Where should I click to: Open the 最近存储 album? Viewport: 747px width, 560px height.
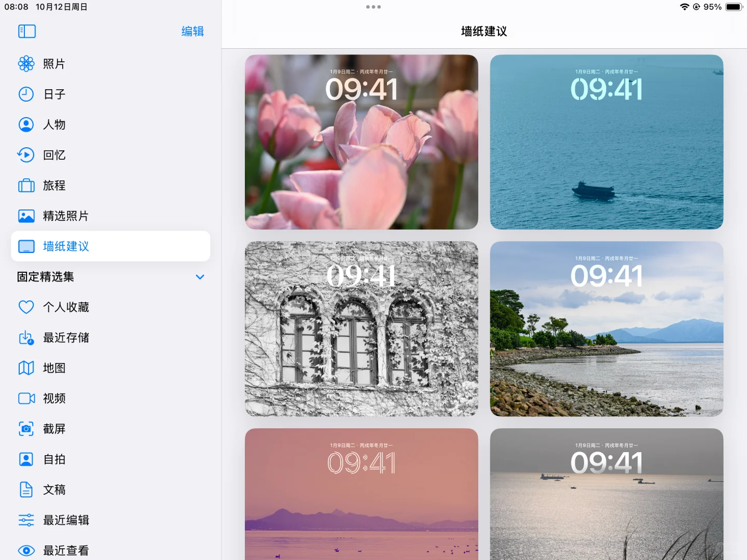point(110,338)
